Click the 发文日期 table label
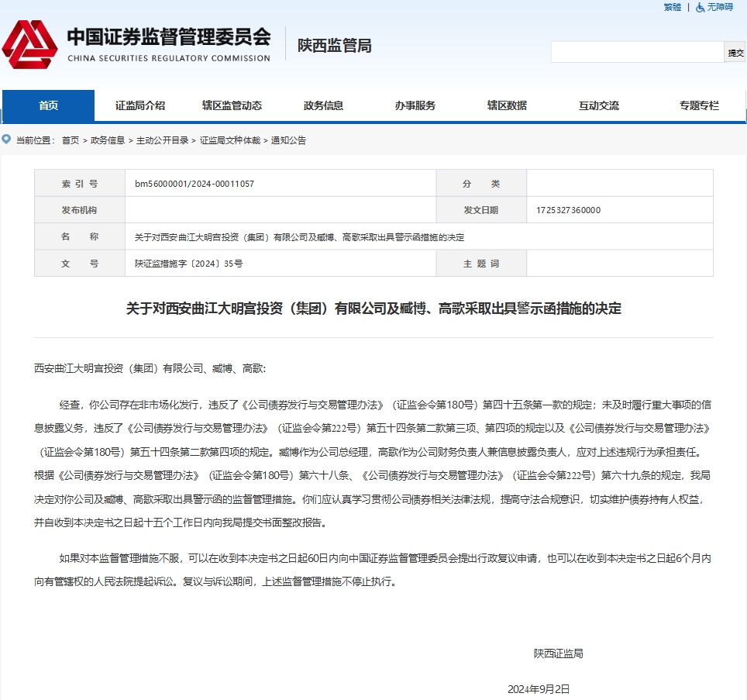 pos(481,210)
